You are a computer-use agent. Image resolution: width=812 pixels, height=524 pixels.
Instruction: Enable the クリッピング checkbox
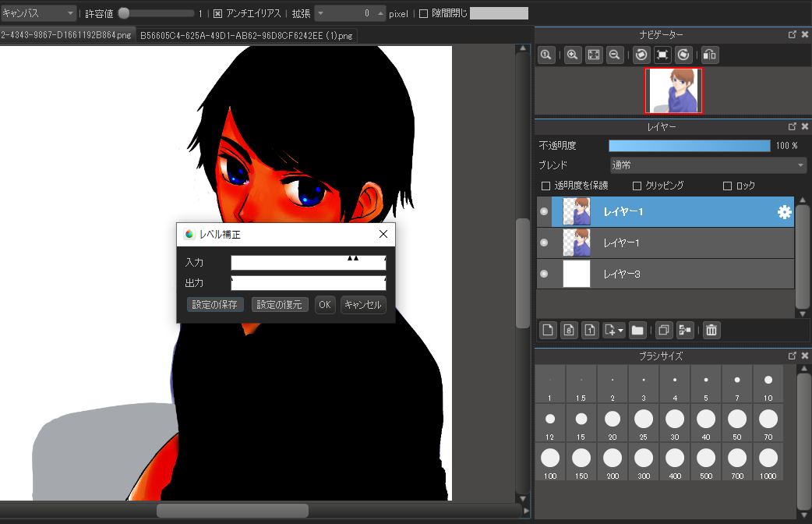637,186
